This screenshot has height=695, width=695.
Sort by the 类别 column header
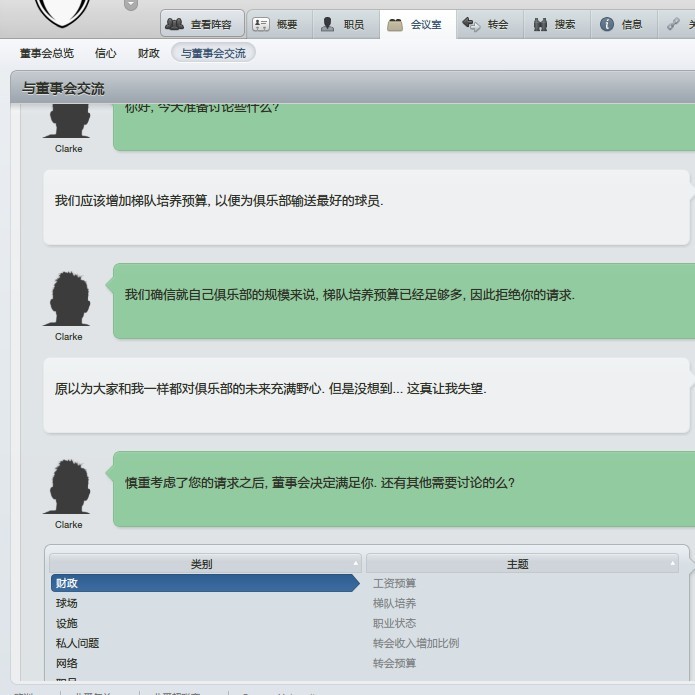(x=205, y=564)
